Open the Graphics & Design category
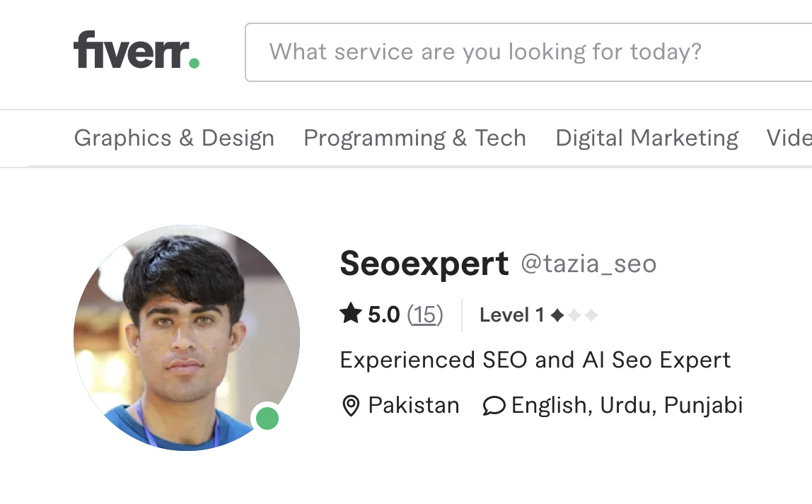 174,138
